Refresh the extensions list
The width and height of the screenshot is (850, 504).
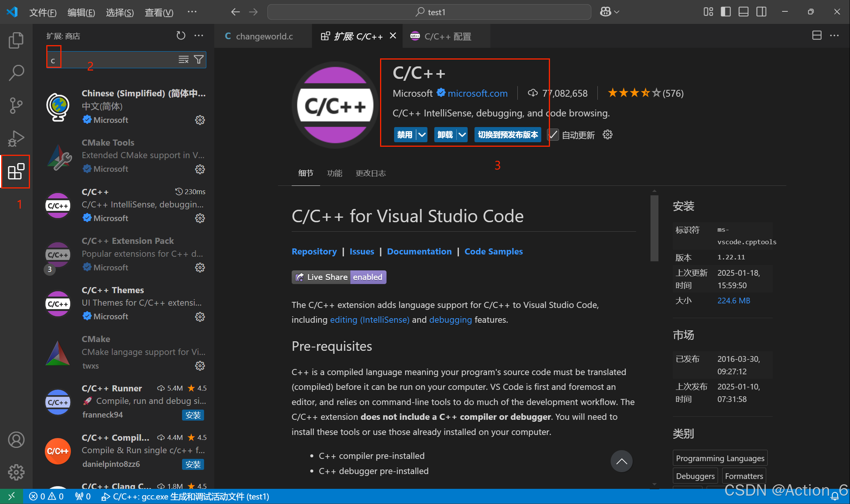click(181, 36)
